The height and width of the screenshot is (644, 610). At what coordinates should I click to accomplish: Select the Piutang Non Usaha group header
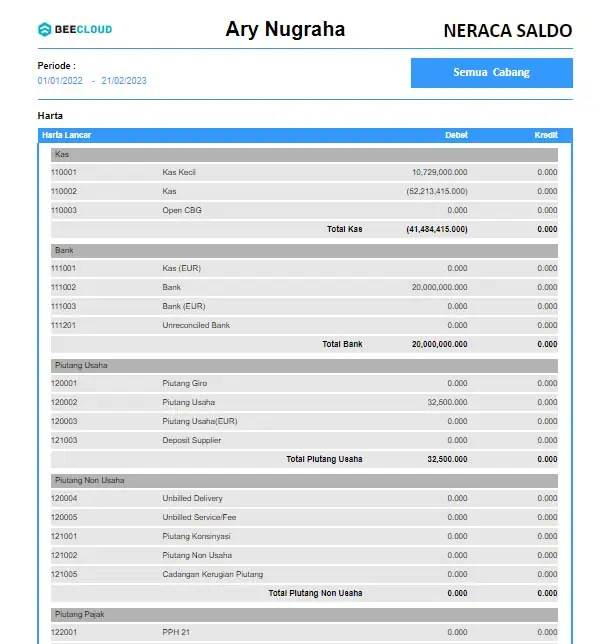pos(304,481)
